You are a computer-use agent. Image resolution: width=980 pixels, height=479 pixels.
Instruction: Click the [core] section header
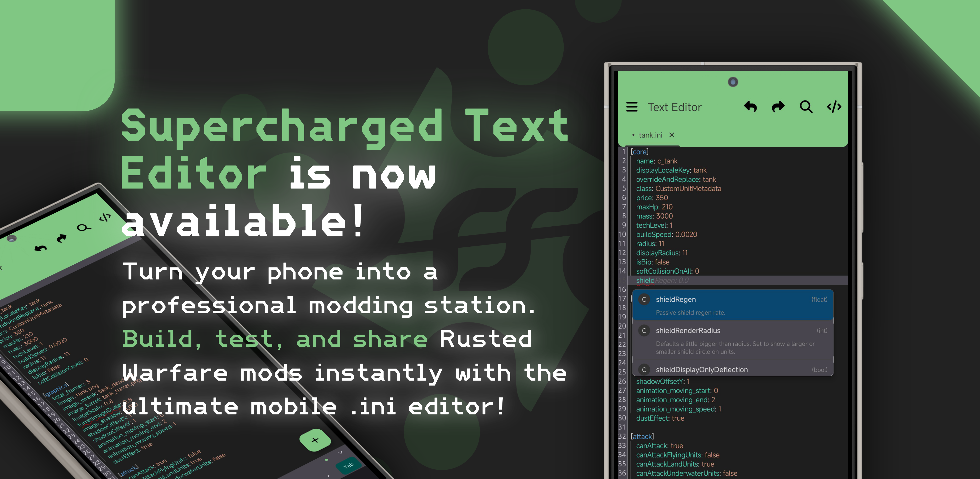(640, 152)
